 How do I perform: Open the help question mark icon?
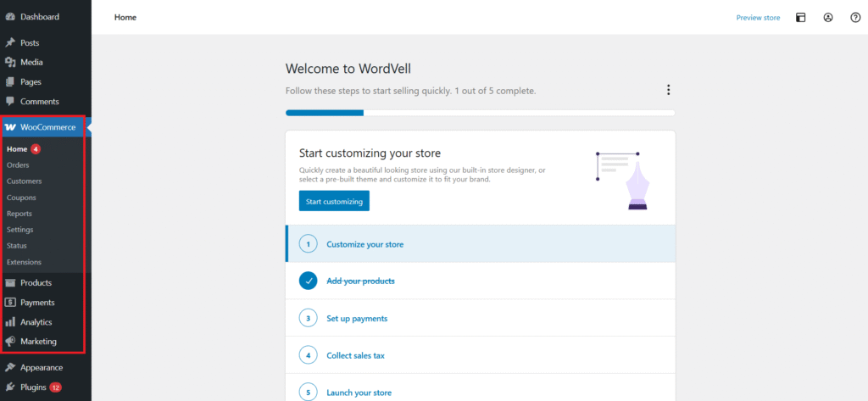pyautogui.click(x=855, y=17)
